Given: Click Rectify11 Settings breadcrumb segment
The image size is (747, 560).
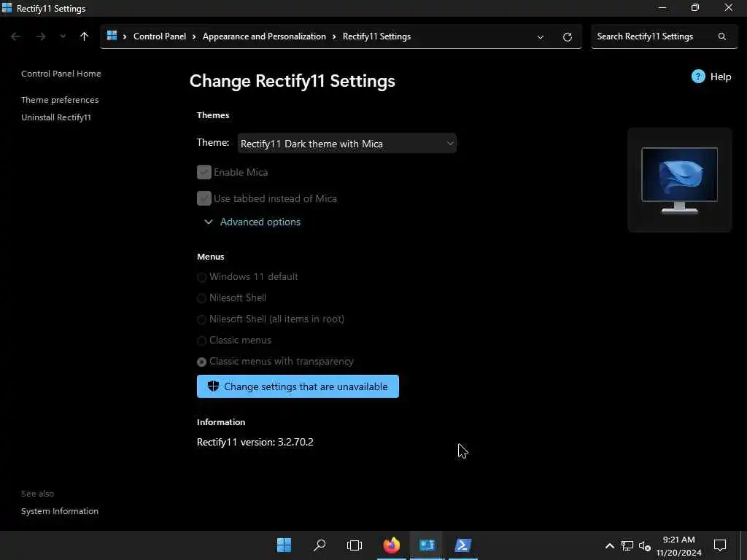Looking at the screenshot, I should [377, 36].
